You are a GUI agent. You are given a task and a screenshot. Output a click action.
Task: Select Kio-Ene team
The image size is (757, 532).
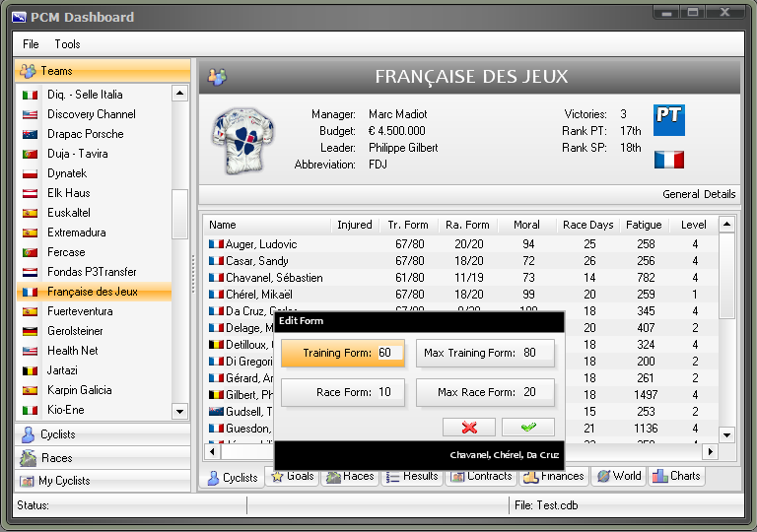[x=95, y=410]
